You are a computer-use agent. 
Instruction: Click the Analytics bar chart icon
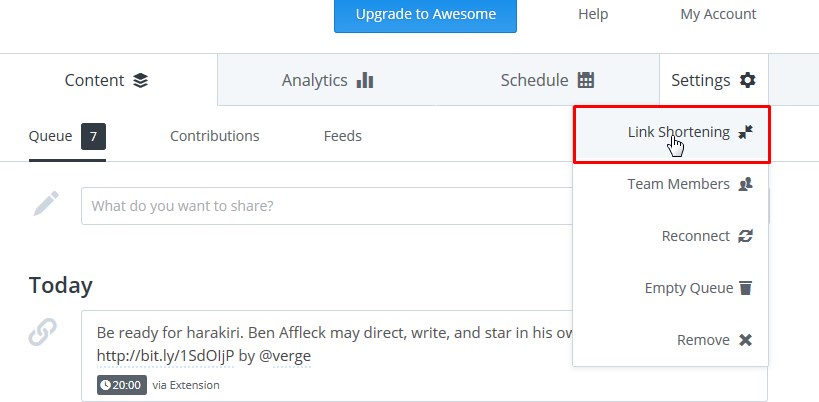[x=365, y=80]
